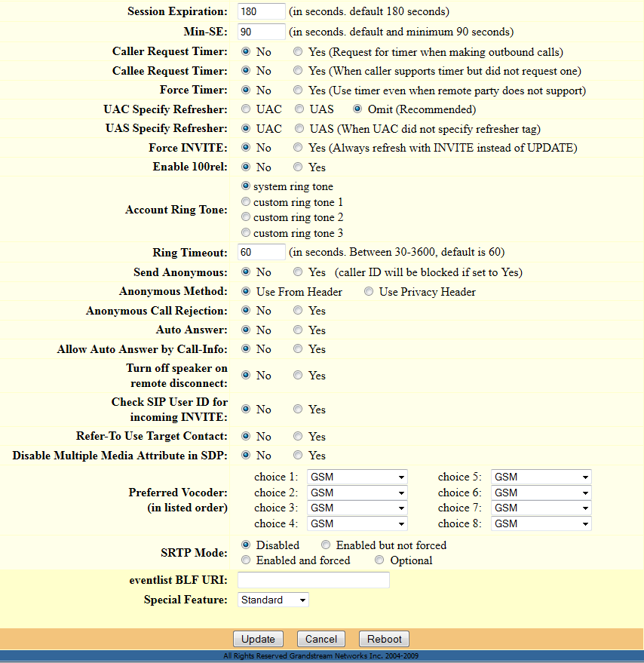The image size is (644, 663).
Task: Choose UAS for UAC Specify Refresher
Action: 299,109
